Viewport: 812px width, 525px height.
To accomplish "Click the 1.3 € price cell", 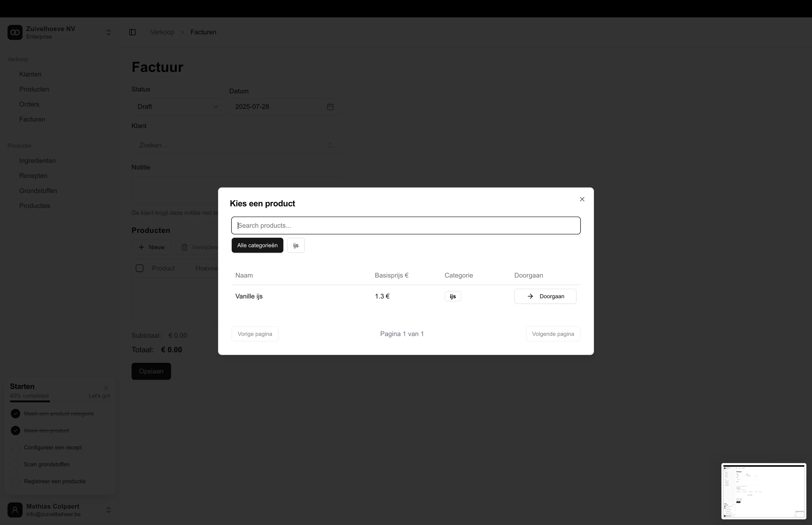I will pyautogui.click(x=382, y=296).
